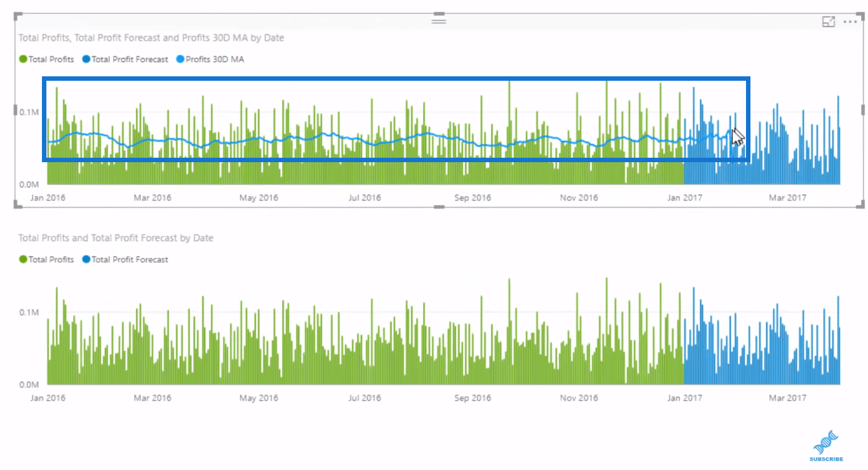Click the Jan 2017 axis label in top chart
The height and width of the screenshot is (470, 868).
pyautogui.click(x=684, y=198)
